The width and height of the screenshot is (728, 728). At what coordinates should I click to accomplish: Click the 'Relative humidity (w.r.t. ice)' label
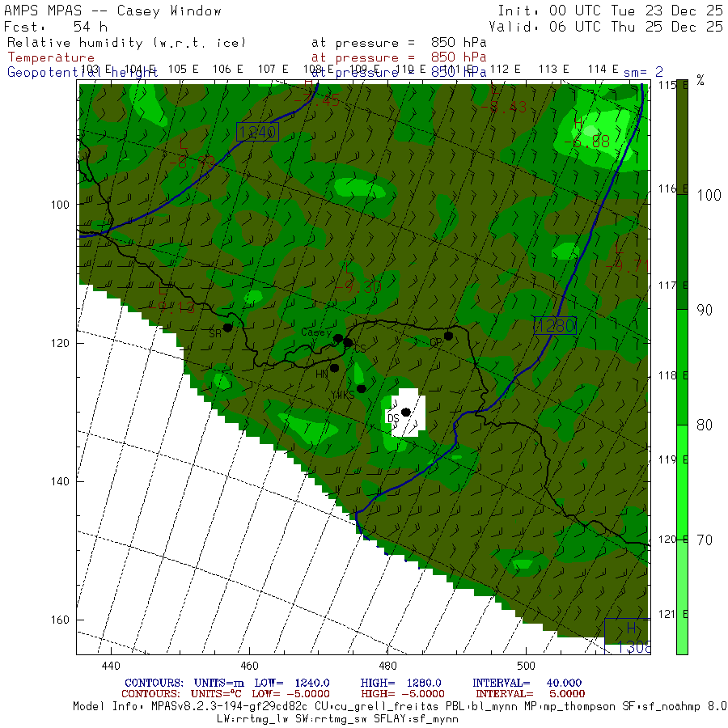click(x=126, y=43)
